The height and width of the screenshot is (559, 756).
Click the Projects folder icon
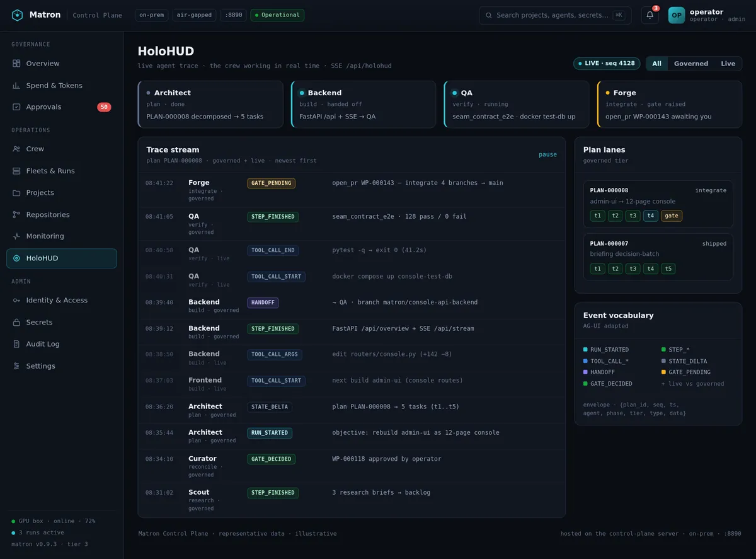click(16, 193)
